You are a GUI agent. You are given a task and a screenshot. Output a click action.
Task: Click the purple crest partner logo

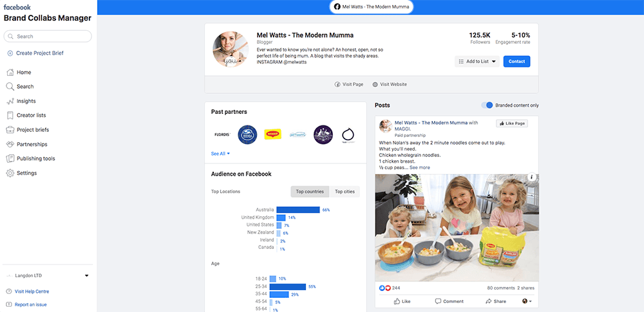(323, 134)
